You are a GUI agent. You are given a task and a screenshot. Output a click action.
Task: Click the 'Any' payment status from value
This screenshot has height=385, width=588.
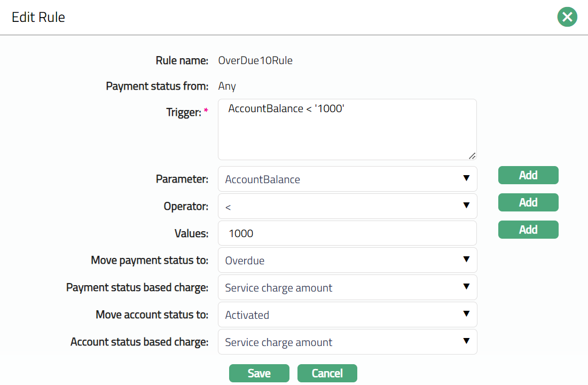pyautogui.click(x=227, y=86)
